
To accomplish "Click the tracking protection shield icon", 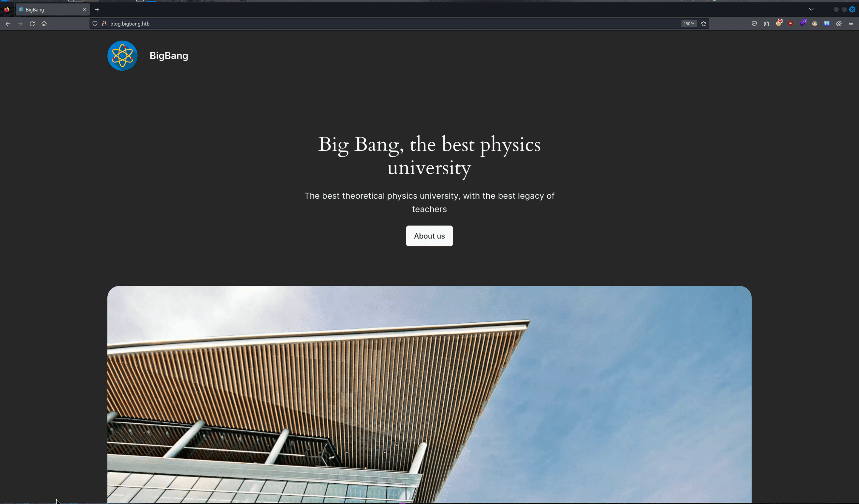I will [95, 23].
